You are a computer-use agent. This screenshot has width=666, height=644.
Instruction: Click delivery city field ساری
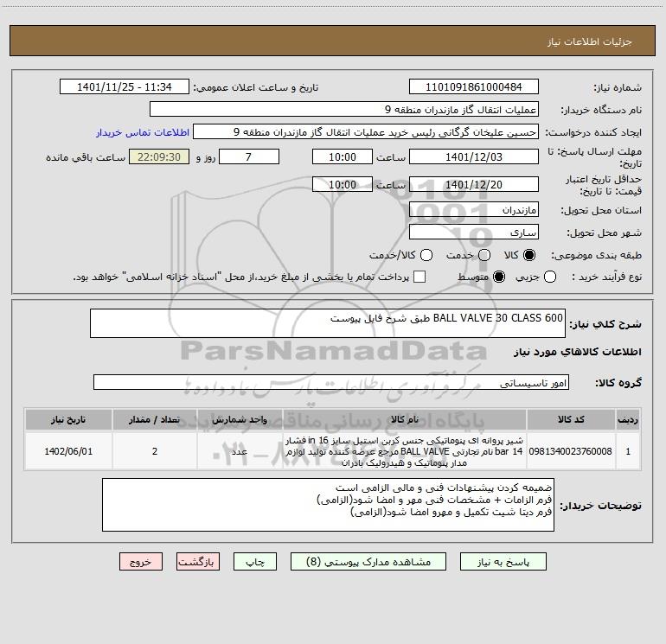pyautogui.click(x=474, y=233)
